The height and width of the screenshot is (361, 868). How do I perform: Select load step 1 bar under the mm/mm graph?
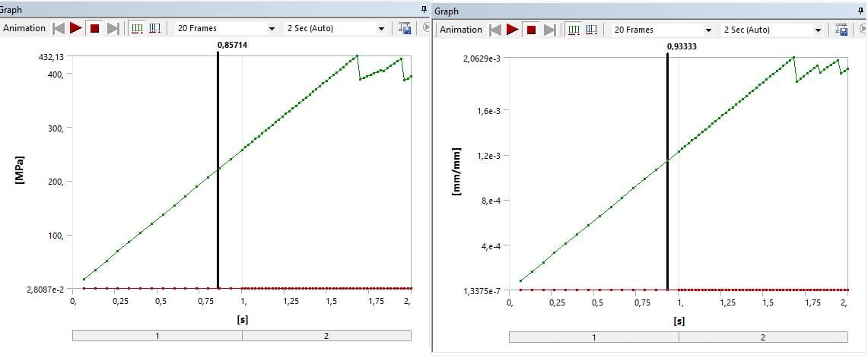pyautogui.click(x=594, y=337)
